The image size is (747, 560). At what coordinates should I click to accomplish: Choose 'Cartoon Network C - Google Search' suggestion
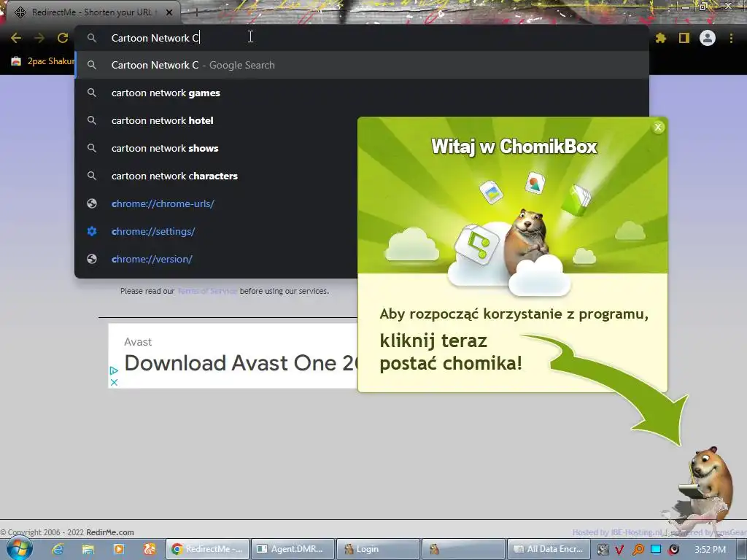pyautogui.click(x=362, y=65)
